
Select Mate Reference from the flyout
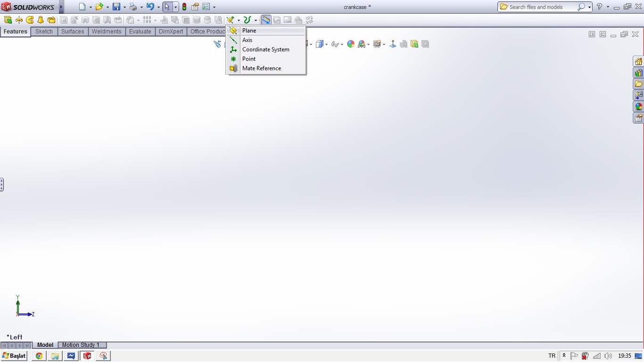pyautogui.click(x=261, y=68)
